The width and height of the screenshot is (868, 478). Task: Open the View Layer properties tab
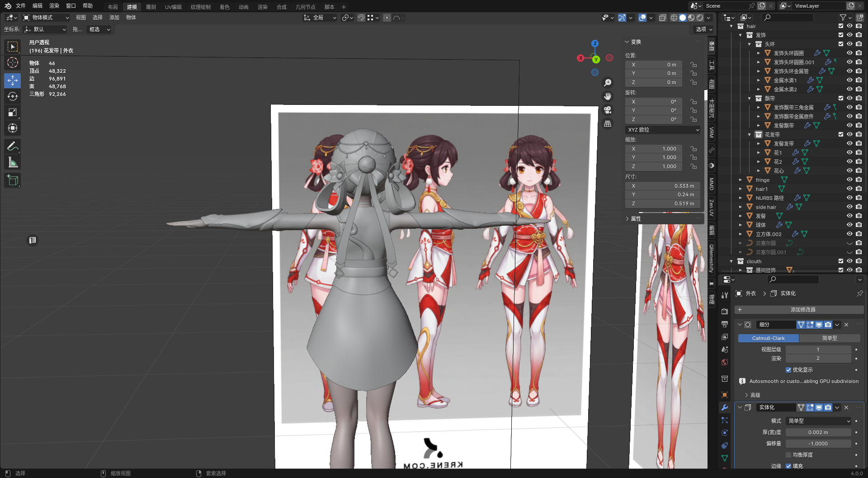tap(725, 336)
